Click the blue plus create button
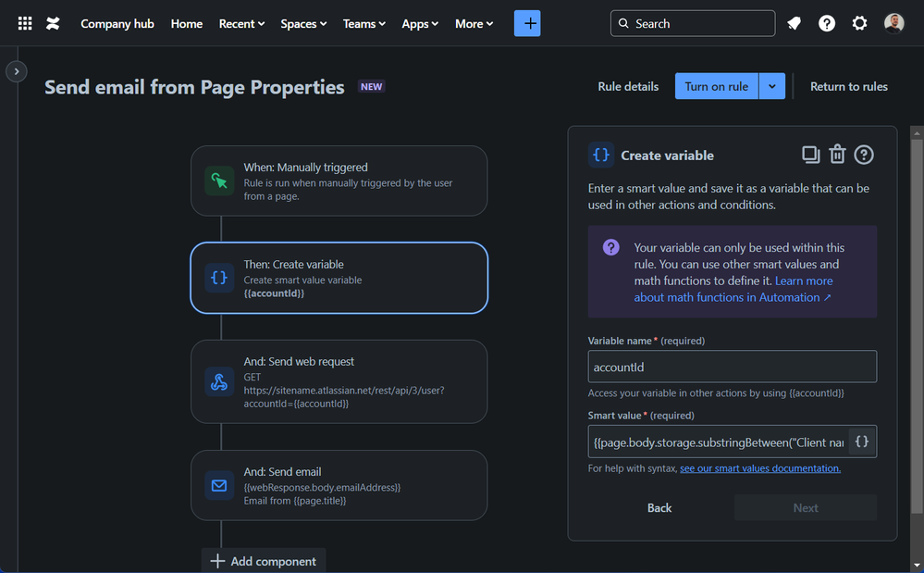The width and height of the screenshot is (924, 573). (x=527, y=23)
